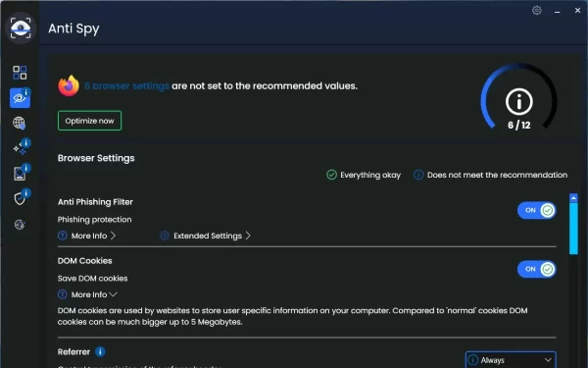Click the Referrer setting label

tap(73, 352)
